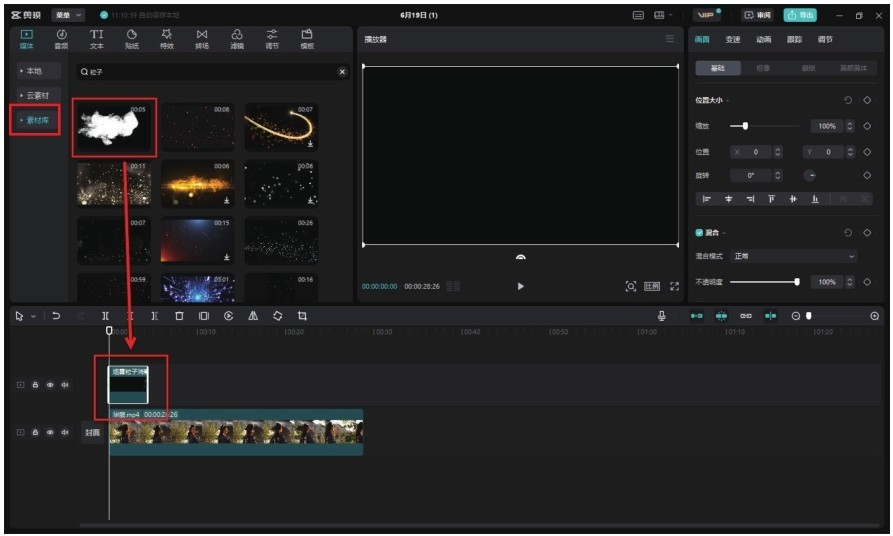Open the Effects (特效) panel
893x536 pixels.
(166, 39)
